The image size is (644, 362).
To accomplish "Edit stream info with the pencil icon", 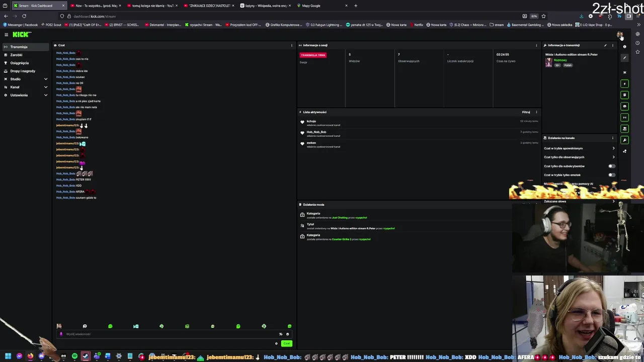I will pos(605,45).
